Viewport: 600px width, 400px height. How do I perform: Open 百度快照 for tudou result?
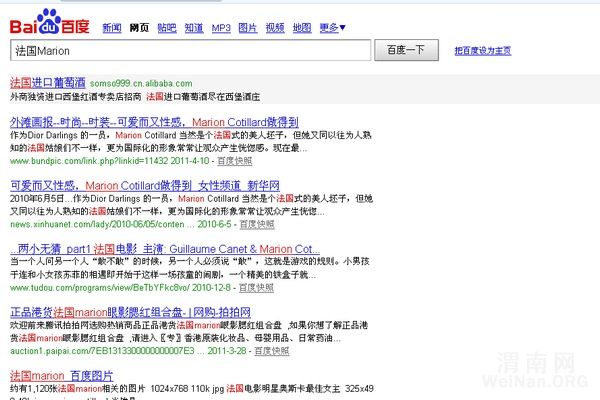pyautogui.click(x=256, y=287)
